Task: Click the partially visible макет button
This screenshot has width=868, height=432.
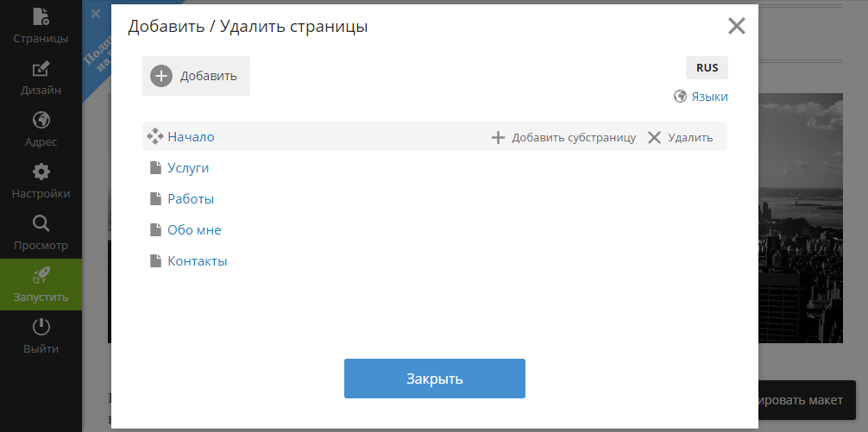Action: coord(807,400)
